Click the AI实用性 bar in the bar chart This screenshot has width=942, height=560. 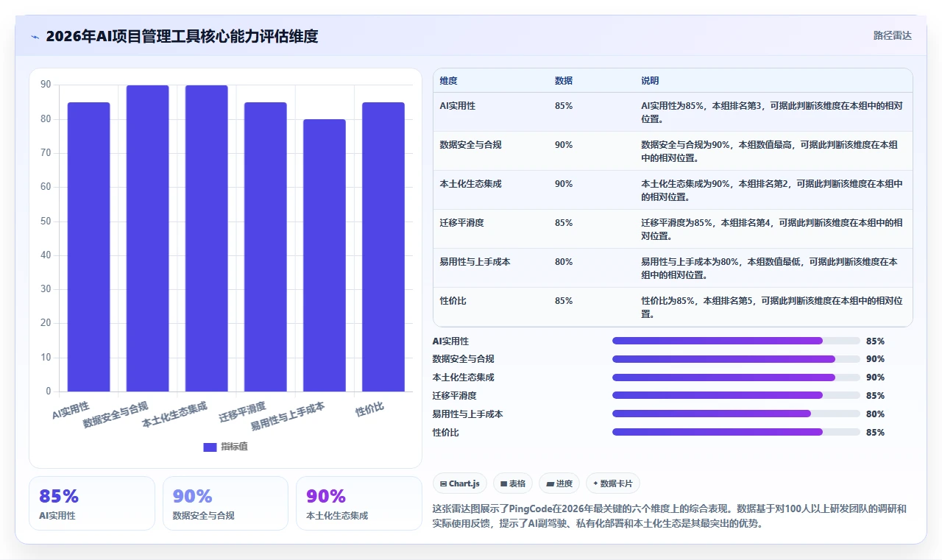pyautogui.click(x=89, y=247)
